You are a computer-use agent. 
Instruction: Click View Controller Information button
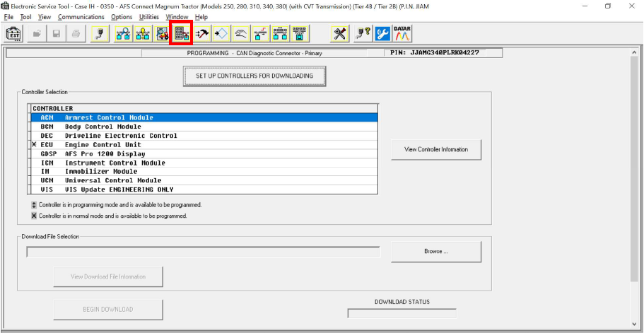point(436,149)
